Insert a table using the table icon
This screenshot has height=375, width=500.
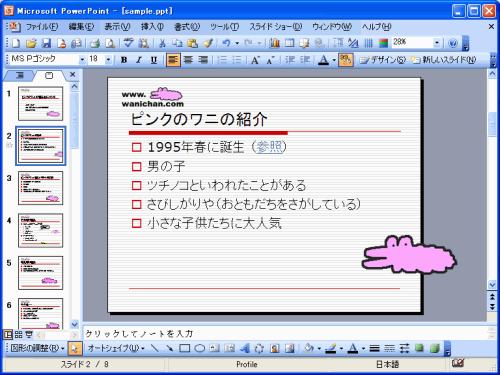click(289, 43)
